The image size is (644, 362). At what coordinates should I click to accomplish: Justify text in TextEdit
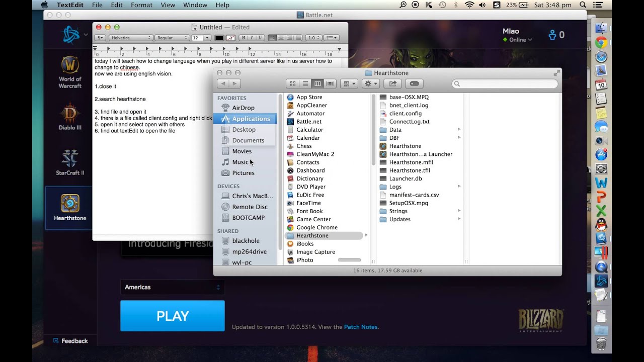pyautogui.click(x=298, y=38)
